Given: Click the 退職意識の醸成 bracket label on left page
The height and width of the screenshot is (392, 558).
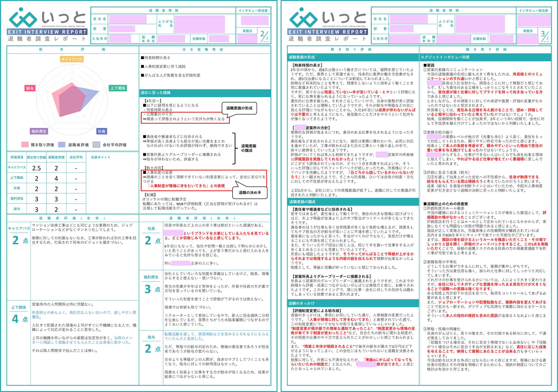Looking at the screenshot, I should click(x=249, y=148).
